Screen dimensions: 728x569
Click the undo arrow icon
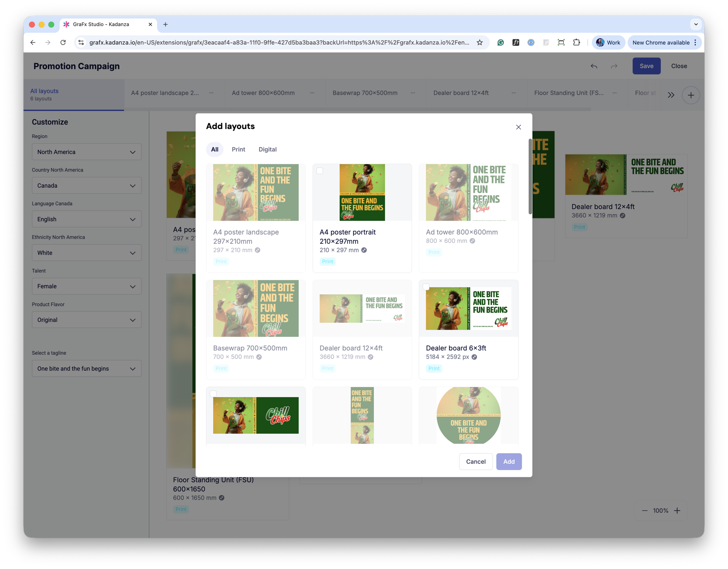594,66
